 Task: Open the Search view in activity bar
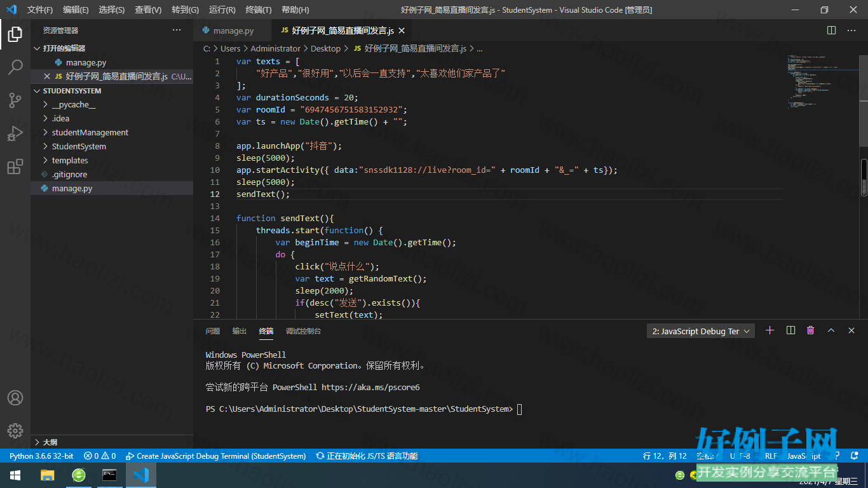pos(15,67)
